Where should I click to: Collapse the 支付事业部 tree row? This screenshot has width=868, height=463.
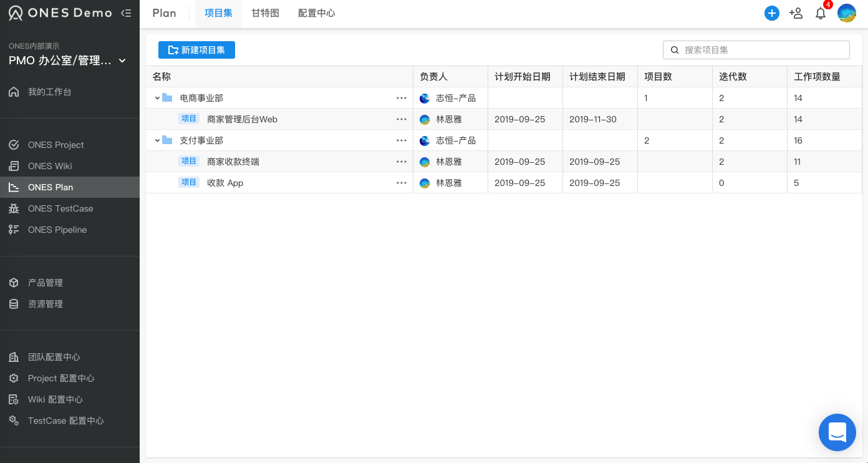[157, 140]
